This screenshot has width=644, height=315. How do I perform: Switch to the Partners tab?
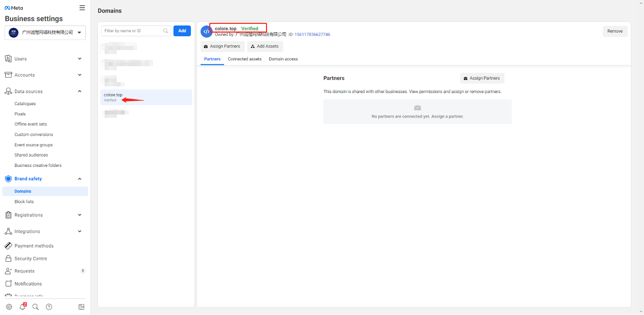212,59
